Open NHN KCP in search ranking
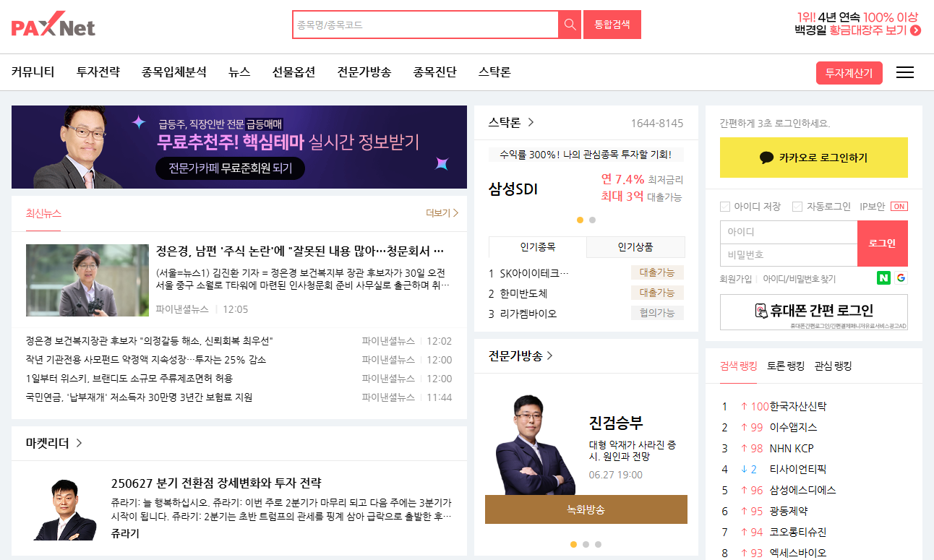Screen dimensions: 934x560 pos(792,448)
